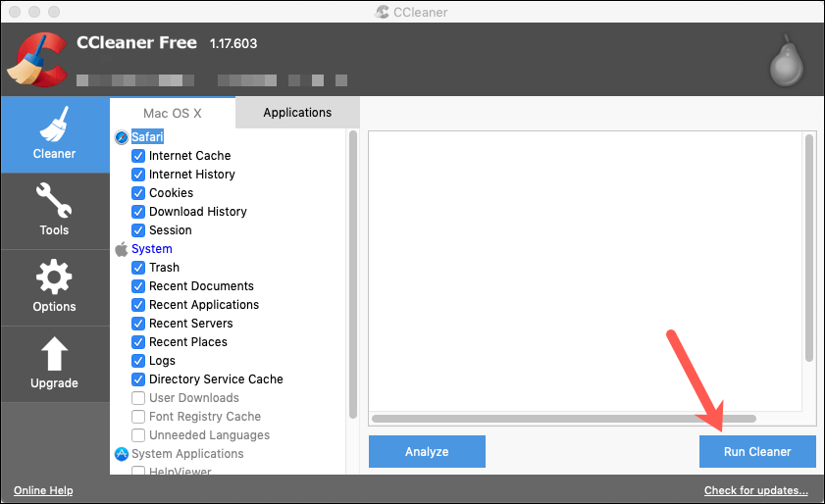
Task: Open the Upgrade arrow icon
Action: click(x=54, y=354)
